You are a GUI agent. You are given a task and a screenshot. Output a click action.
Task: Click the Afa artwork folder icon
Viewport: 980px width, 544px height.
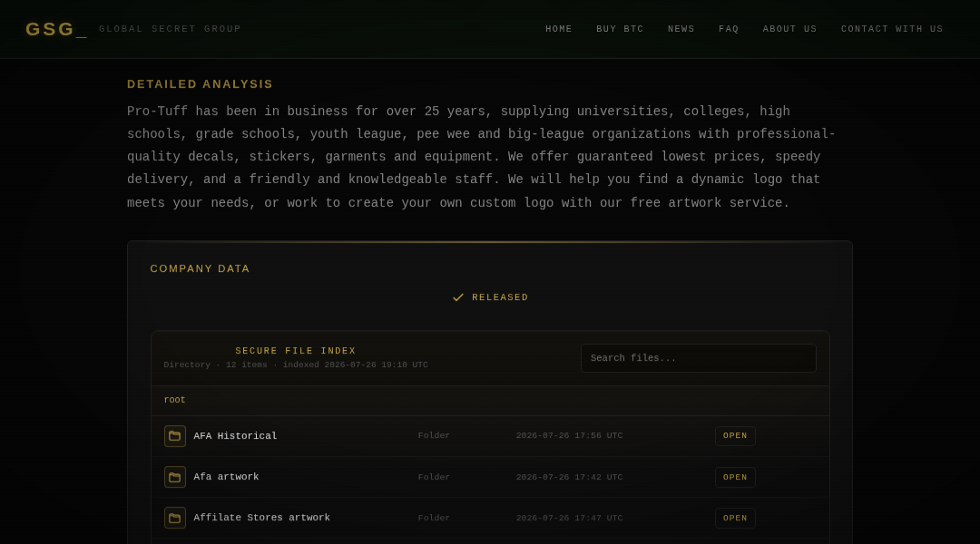pyautogui.click(x=175, y=477)
